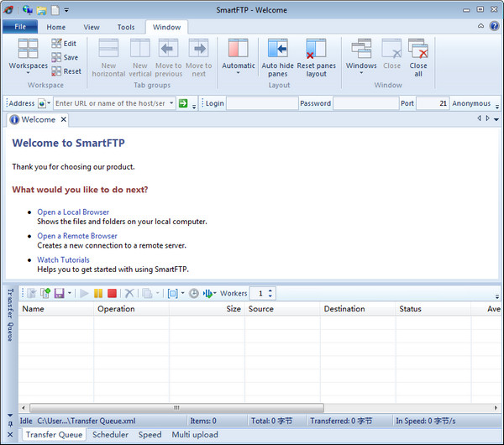The image size is (504, 445).
Task: Click the Reset workspace icon
Action: 56,71
